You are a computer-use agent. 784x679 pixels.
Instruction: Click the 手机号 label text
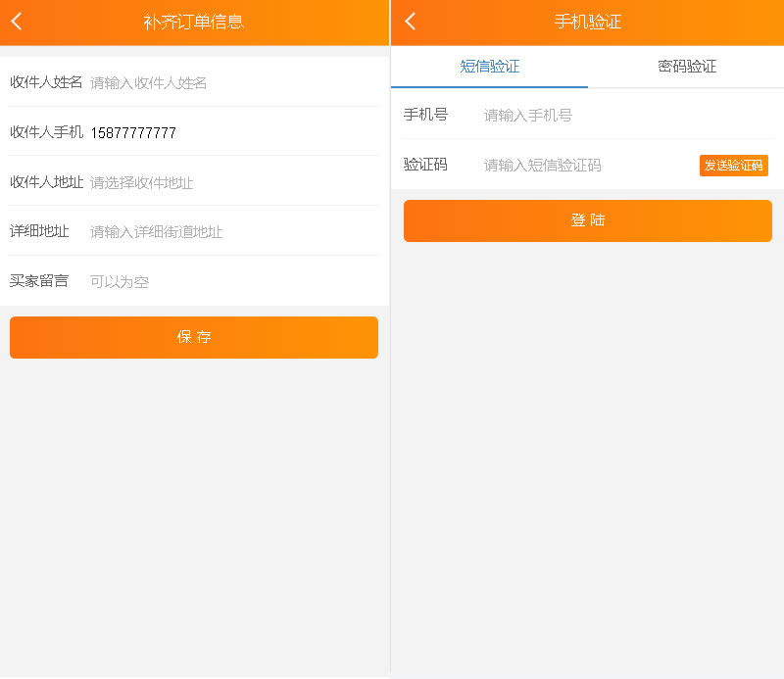point(425,115)
